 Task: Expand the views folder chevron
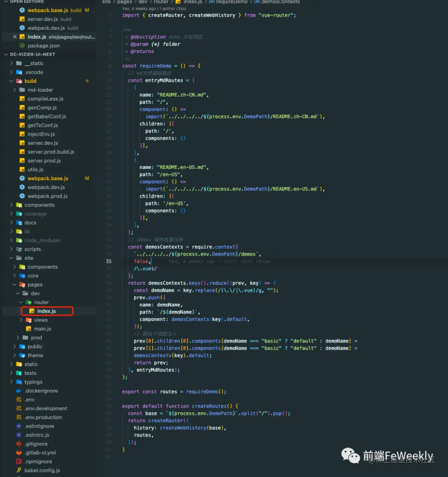21,320
